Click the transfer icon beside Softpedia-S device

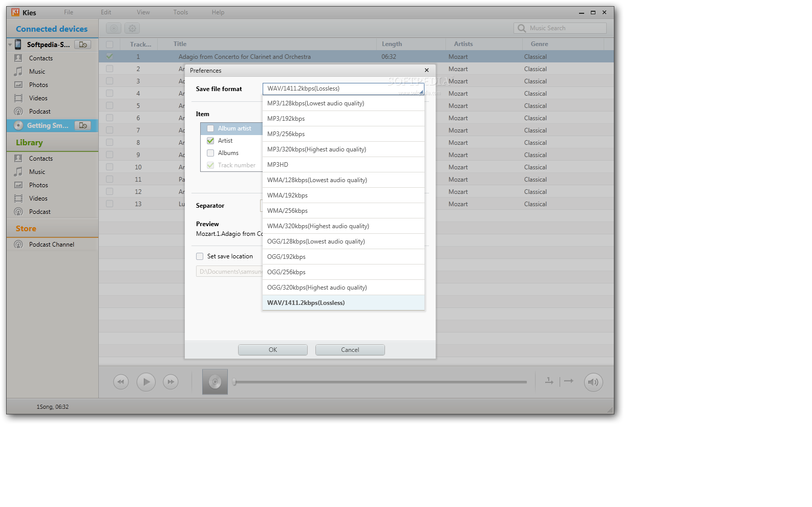(x=83, y=45)
